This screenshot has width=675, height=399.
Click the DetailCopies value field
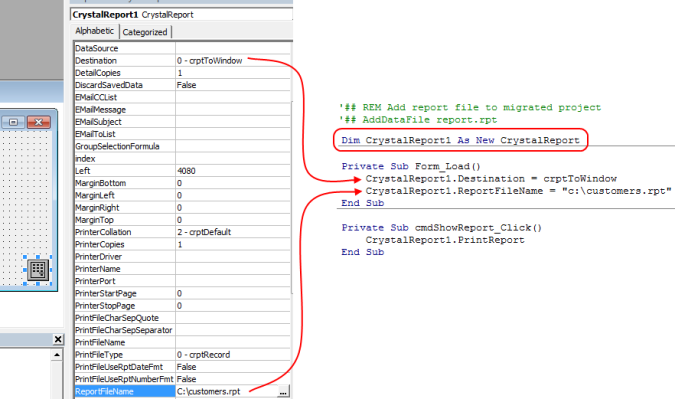pyautogui.click(x=233, y=73)
